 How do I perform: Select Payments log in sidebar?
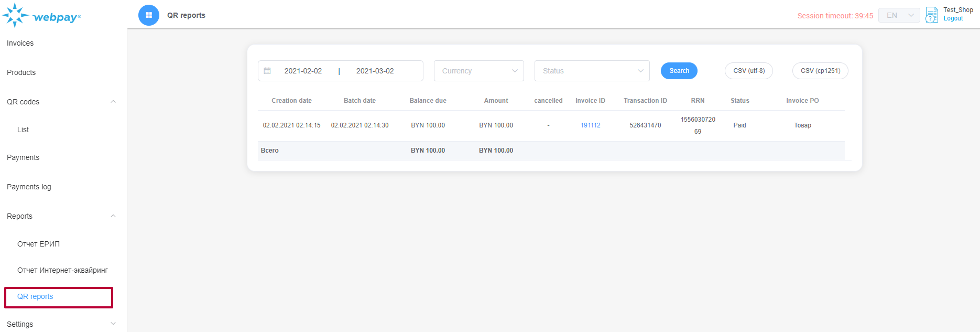click(29, 187)
